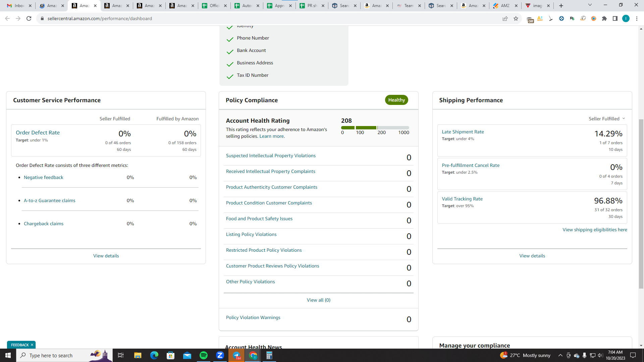Open Received Intellectual Property Complaints

pyautogui.click(x=271, y=171)
